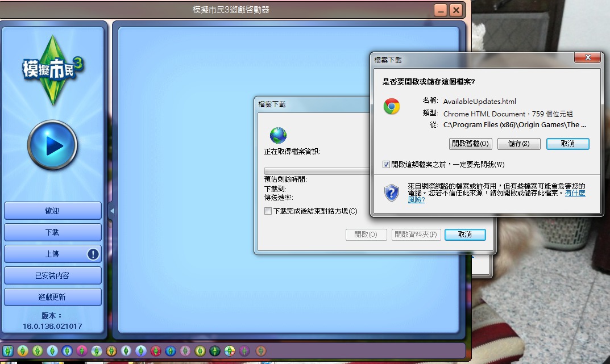This screenshot has width=610, height=364.
Task: Click the blue shield question mark icon
Action: [391, 193]
